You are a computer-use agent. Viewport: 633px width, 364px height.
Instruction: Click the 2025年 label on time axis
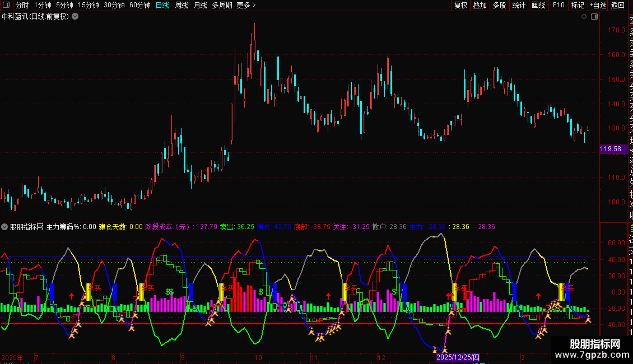12,357
